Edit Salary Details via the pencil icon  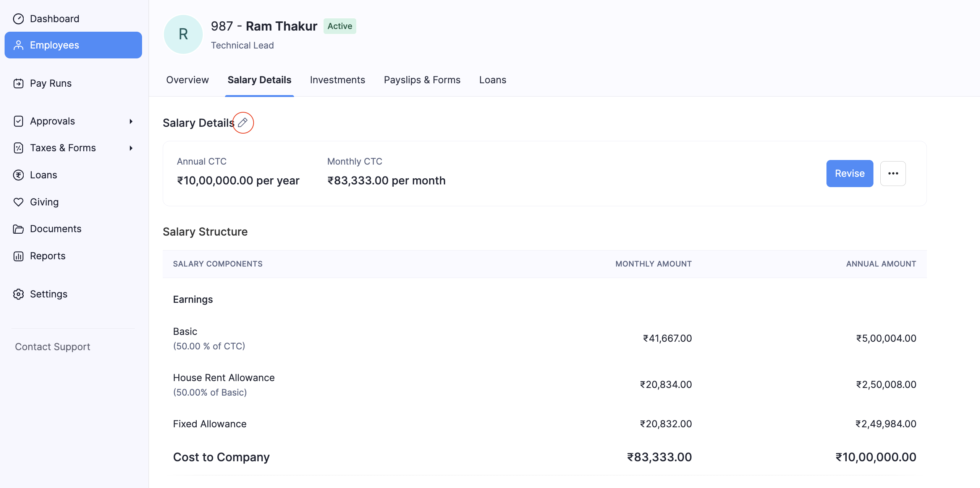point(243,122)
